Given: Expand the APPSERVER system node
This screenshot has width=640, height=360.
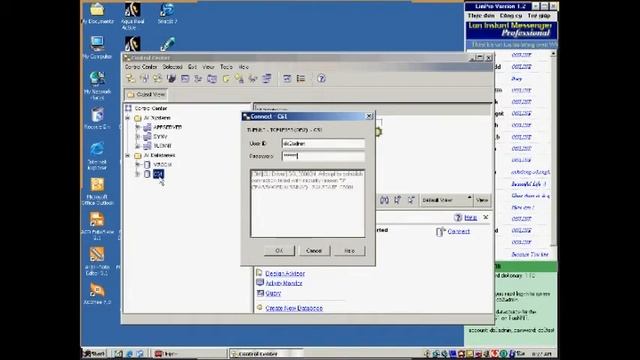Looking at the screenshot, I should click(138, 127).
